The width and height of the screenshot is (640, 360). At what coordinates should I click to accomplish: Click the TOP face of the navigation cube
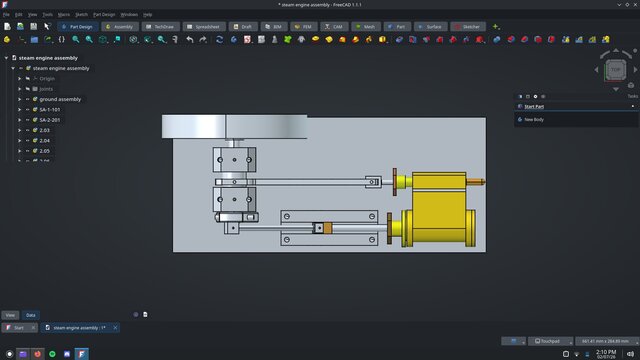pyautogui.click(x=616, y=69)
